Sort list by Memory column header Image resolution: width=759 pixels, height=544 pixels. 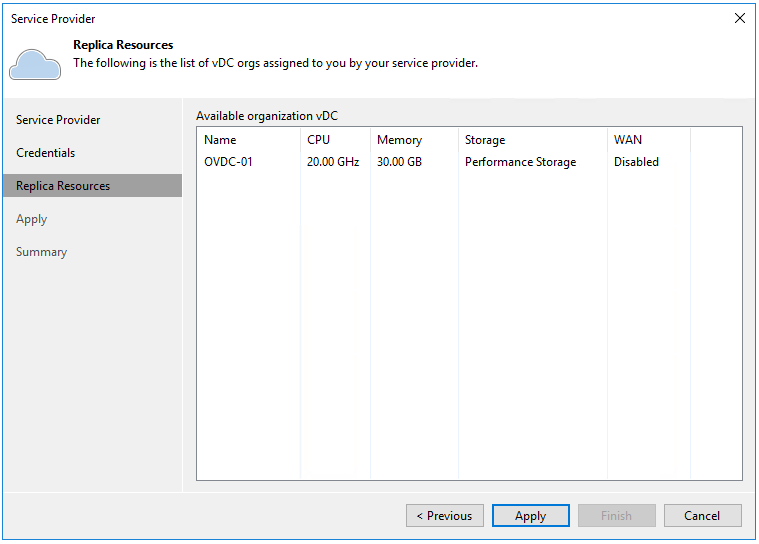point(399,140)
